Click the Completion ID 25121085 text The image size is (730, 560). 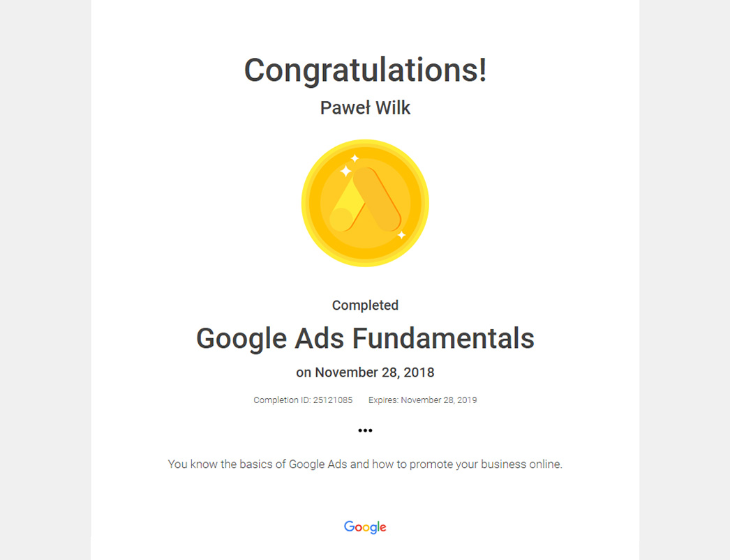303,400
